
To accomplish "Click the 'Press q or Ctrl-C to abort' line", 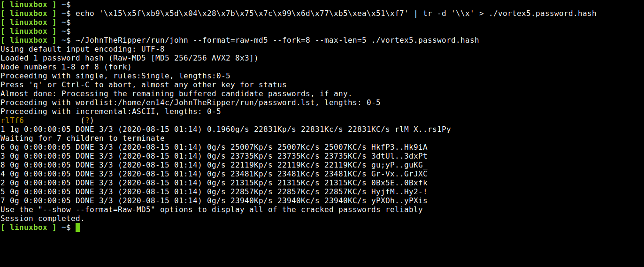I will pos(143,85).
